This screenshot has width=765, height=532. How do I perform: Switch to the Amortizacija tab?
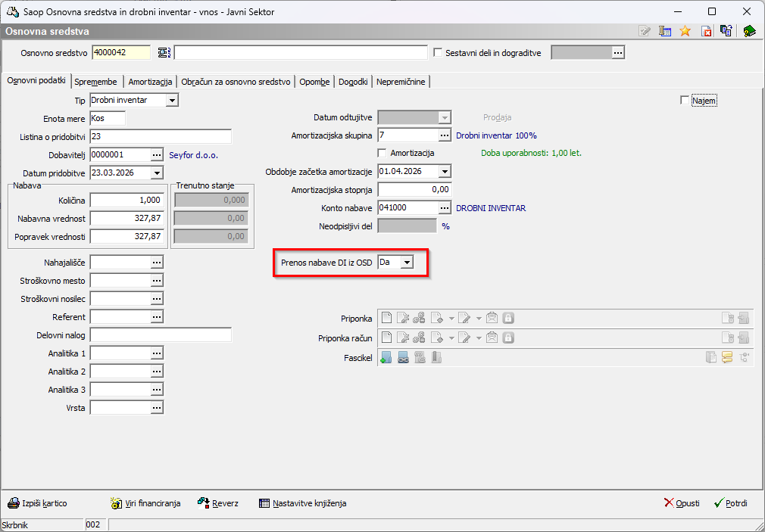(x=150, y=82)
